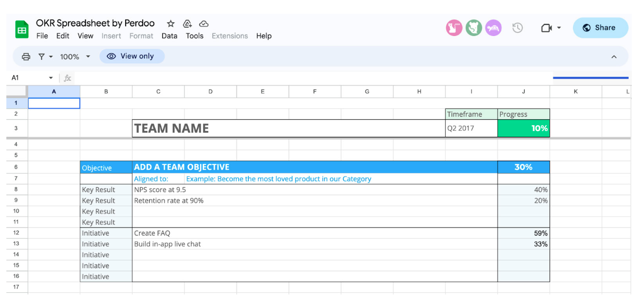Click the document title OKR Spreadsheet by Perdoo
This screenshot has height=304, width=644.
coord(95,23)
